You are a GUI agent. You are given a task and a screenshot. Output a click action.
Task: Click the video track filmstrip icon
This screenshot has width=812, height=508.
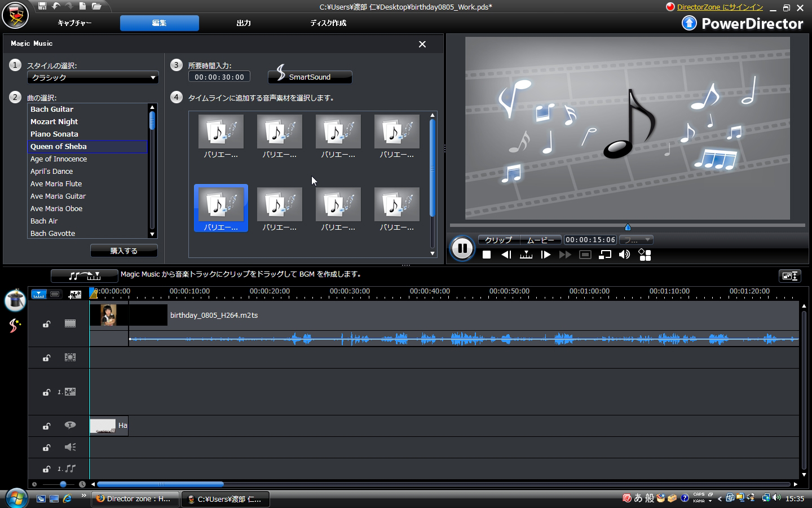70,323
